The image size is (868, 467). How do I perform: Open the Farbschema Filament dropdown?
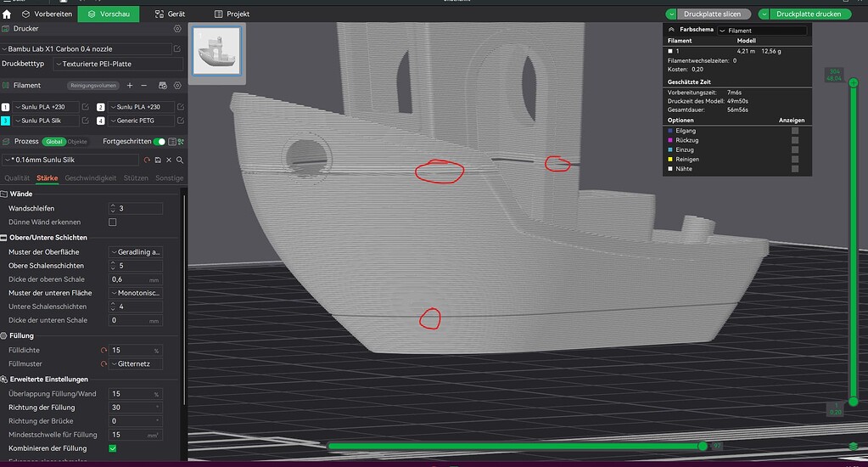pos(762,31)
